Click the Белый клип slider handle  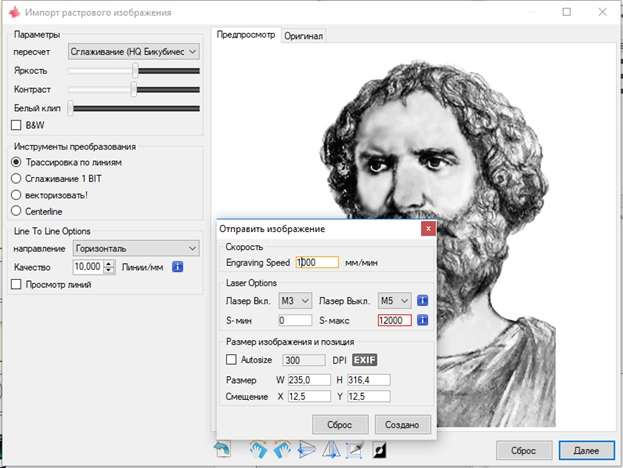70,108
